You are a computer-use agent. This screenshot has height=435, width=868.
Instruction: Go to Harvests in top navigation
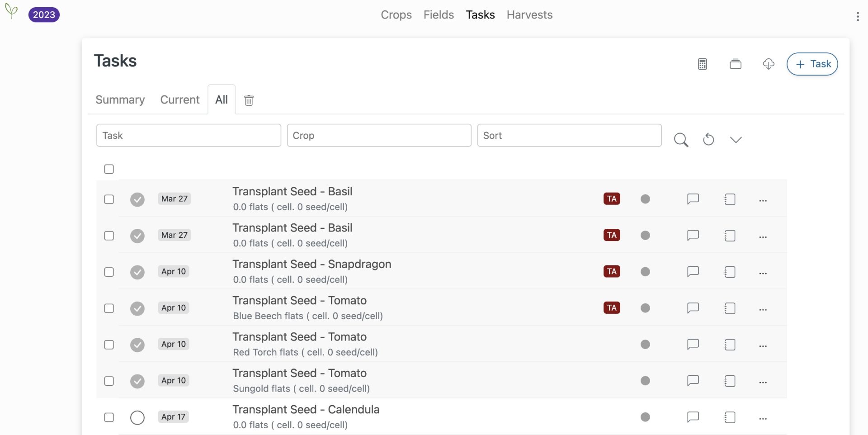[529, 15]
